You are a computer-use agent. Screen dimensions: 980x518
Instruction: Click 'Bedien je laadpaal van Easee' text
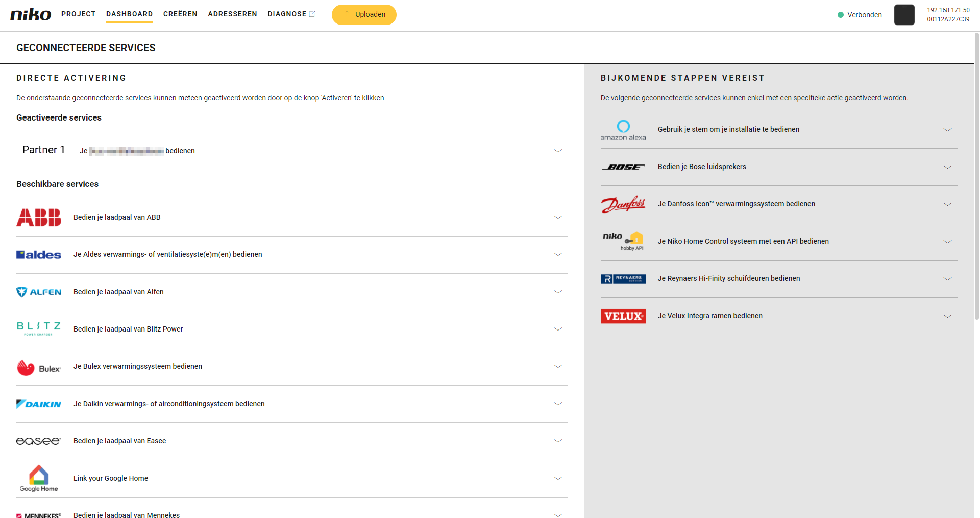[119, 441]
